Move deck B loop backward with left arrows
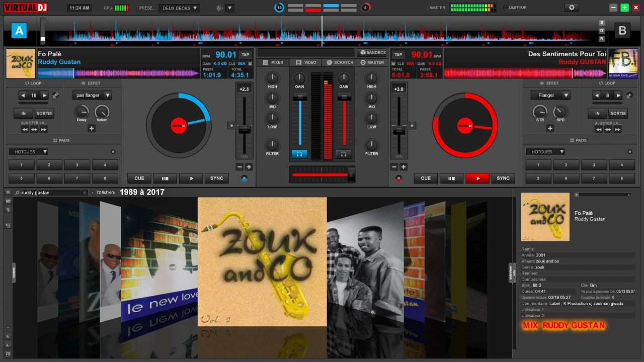 coord(598,129)
